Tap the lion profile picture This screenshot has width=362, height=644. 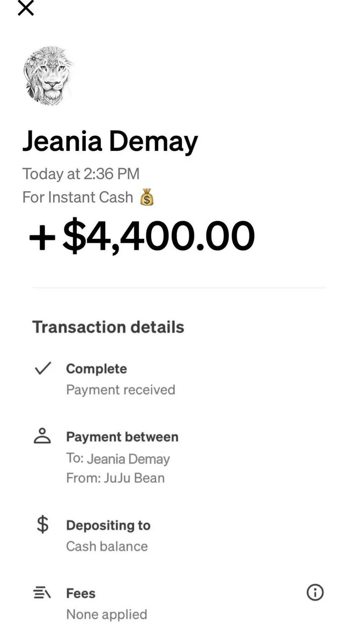(48, 76)
